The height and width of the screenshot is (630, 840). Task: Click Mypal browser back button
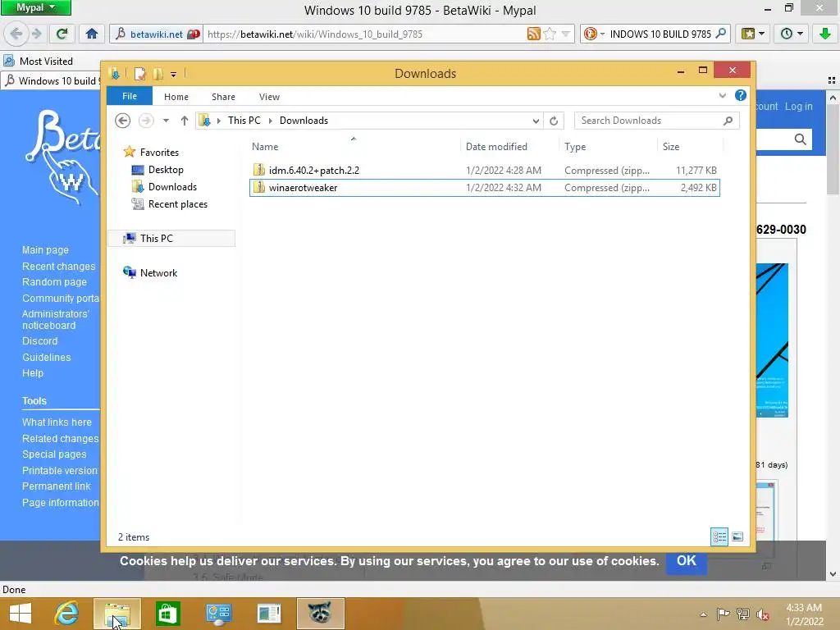[16, 34]
